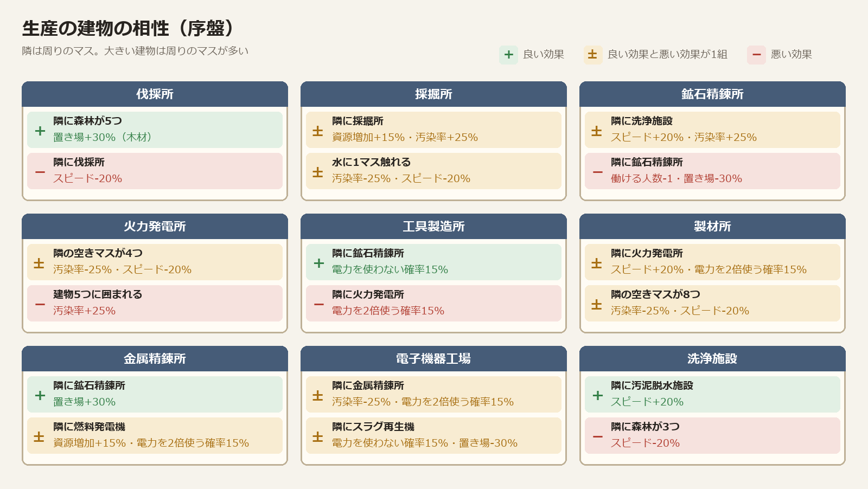Click the green plus icon in the legend

pyautogui.click(x=509, y=55)
